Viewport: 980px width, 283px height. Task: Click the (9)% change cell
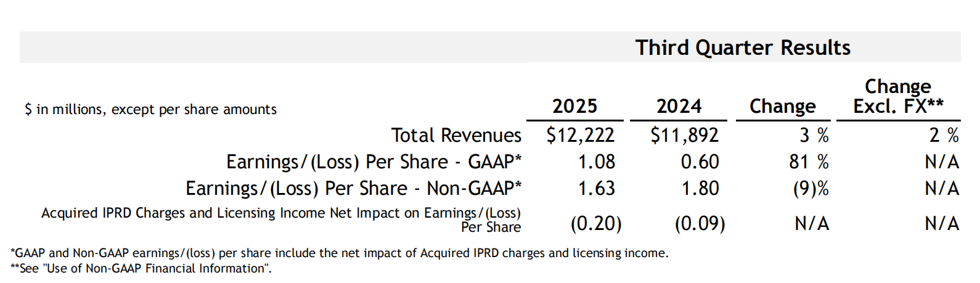811,188
